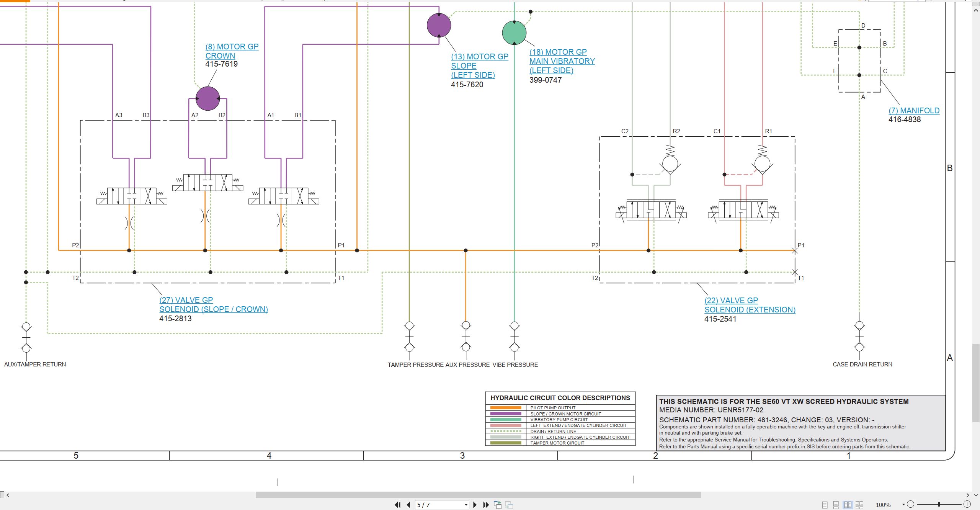Click the pink LEFT EXTEND / ENDGATE swatch
Screen dimensions: 980x510
coord(506,425)
